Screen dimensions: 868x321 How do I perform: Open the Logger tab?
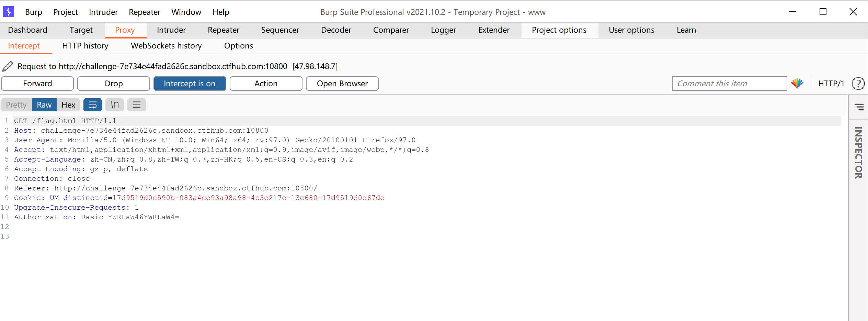click(x=444, y=30)
